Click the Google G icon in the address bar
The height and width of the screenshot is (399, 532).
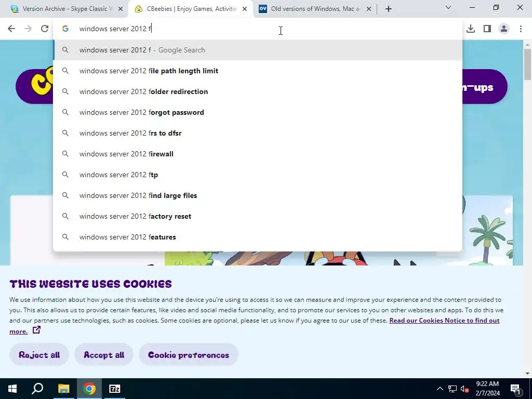point(65,29)
